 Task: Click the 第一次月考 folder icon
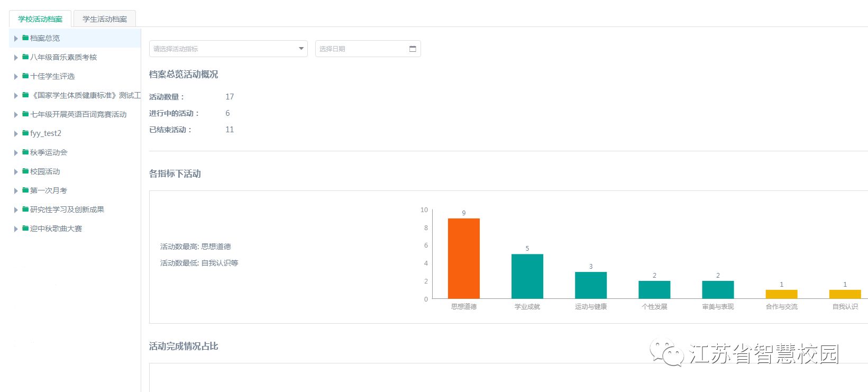25,190
